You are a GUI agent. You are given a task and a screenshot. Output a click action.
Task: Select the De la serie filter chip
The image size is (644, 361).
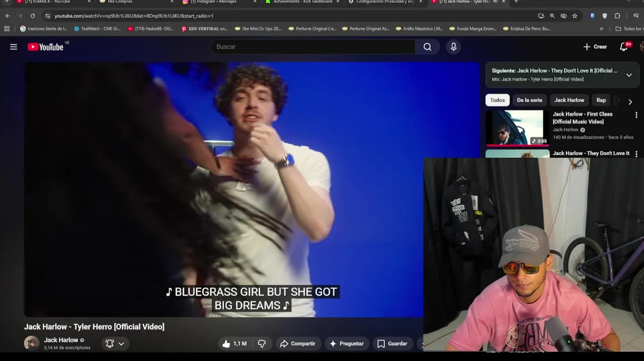(530, 100)
